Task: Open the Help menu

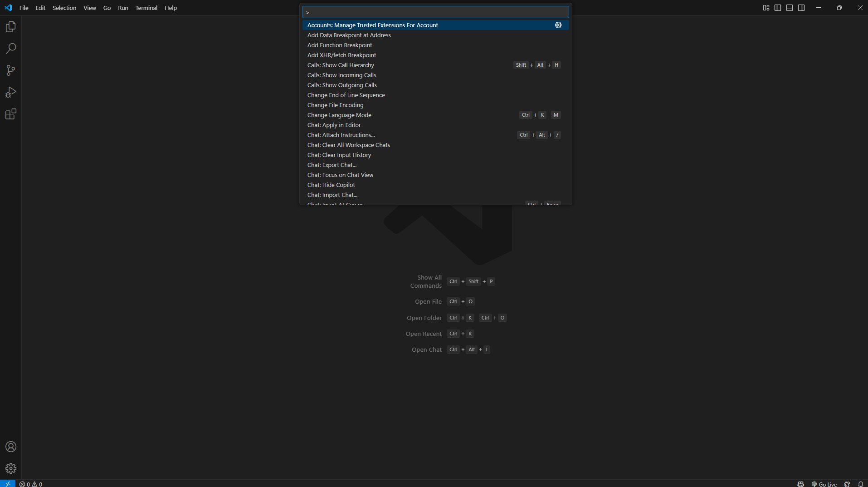Action: point(171,8)
